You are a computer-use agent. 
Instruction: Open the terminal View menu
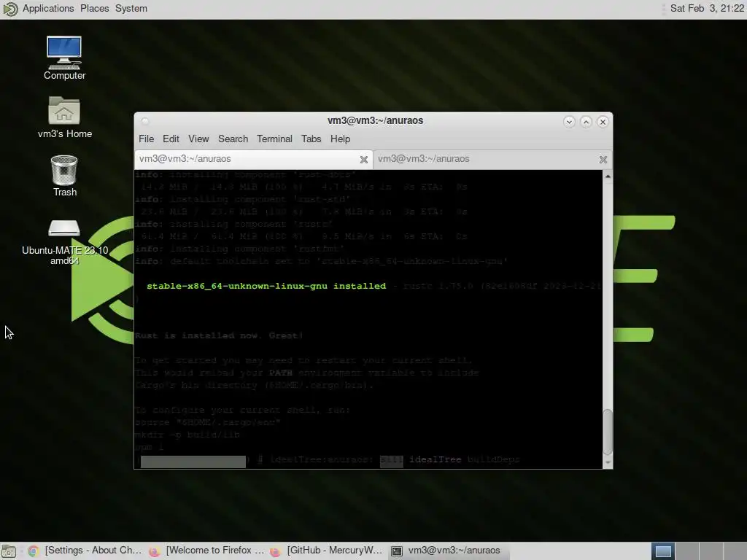coord(198,139)
